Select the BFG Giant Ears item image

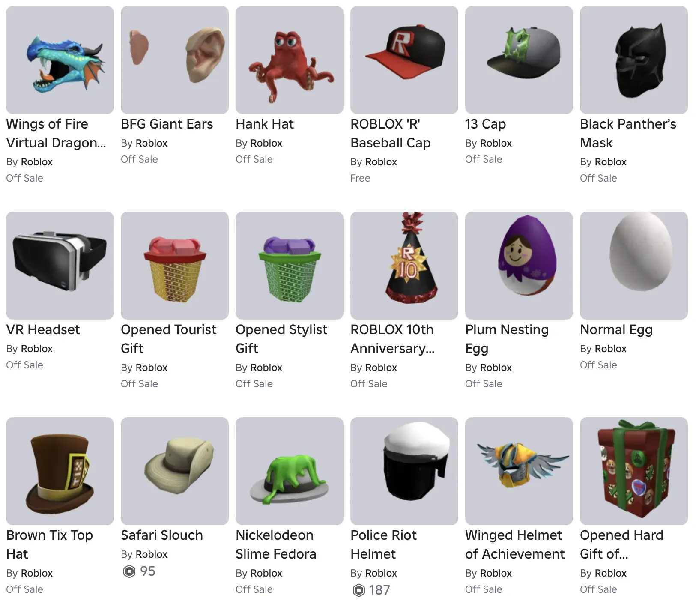(175, 60)
